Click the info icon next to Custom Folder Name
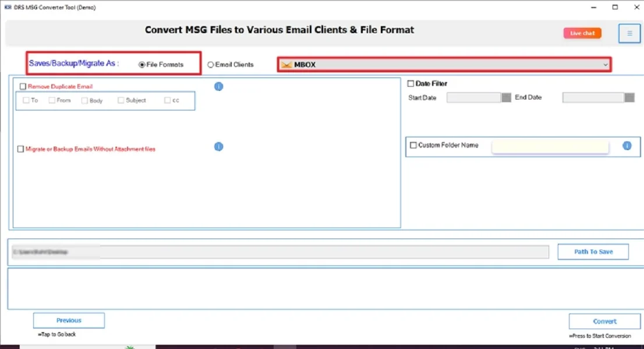644x349 pixels. pyautogui.click(x=627, y=146)
